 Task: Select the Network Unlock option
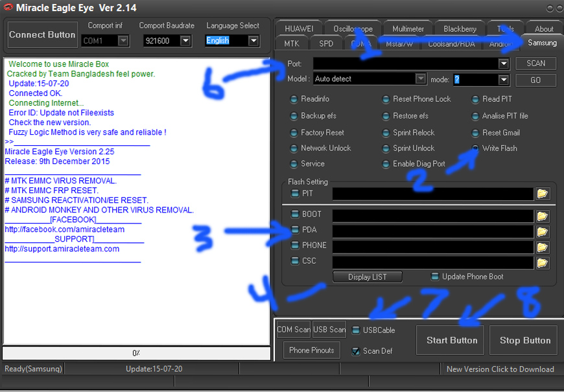pyautogui.click(x=294, y=148)
